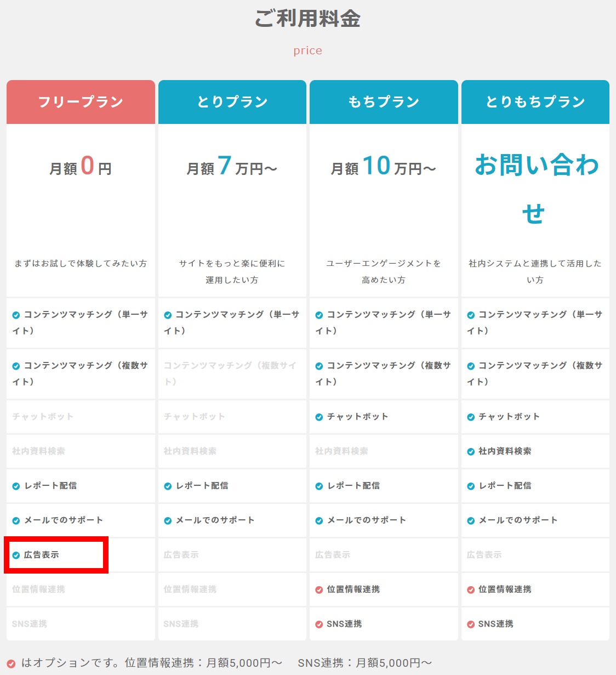Viewport: 616px width, 675px height.
Task: Click the 月額 7 万円〜 price in とりプラン
Action: tap(232, 166)
